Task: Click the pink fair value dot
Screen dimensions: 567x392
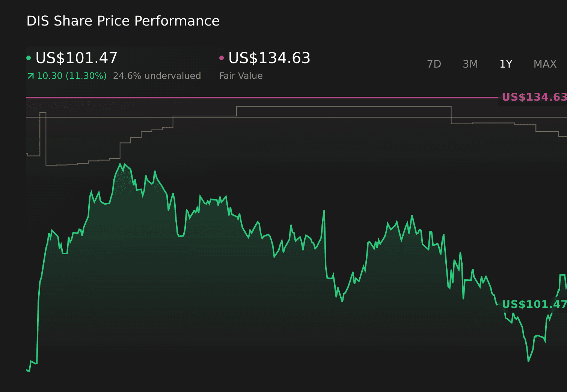Action: tap(222, 58)
